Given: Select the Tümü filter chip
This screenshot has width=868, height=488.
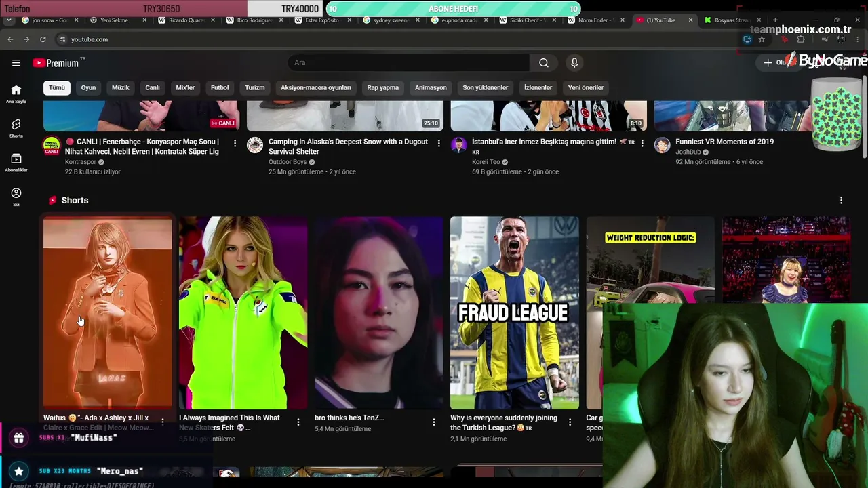Looking at the screenshot, I should pyautogui.click(x=57, y=87).
